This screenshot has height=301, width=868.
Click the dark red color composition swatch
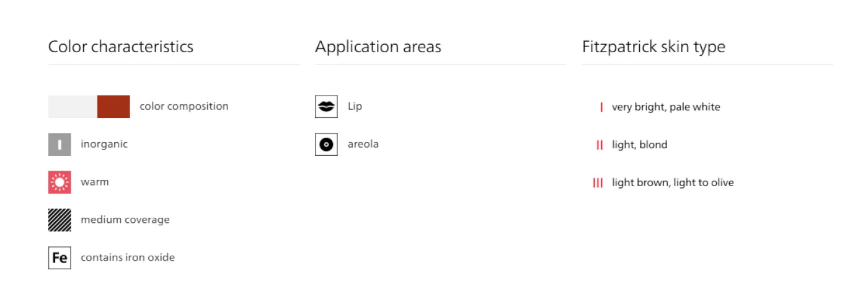[113, 107]
